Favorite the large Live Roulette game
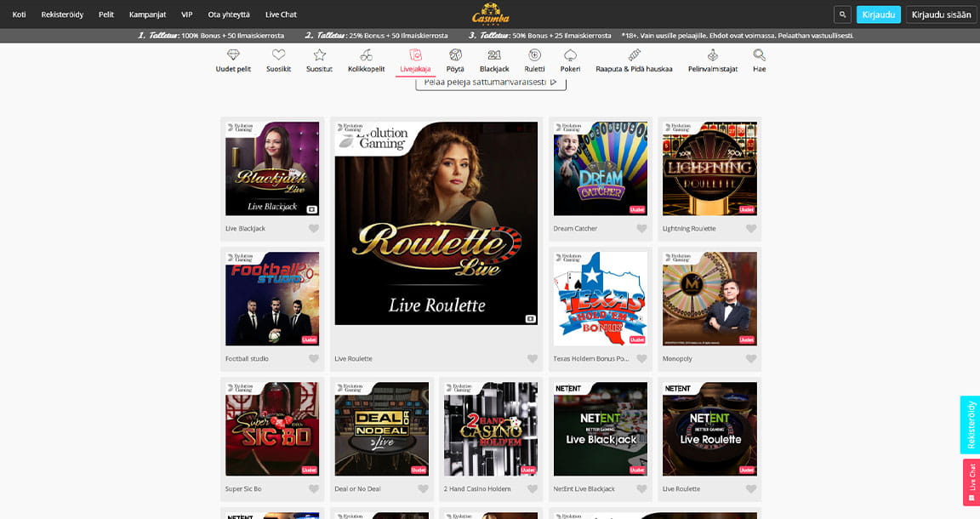 pyautogui.click(x=533, y=359)
